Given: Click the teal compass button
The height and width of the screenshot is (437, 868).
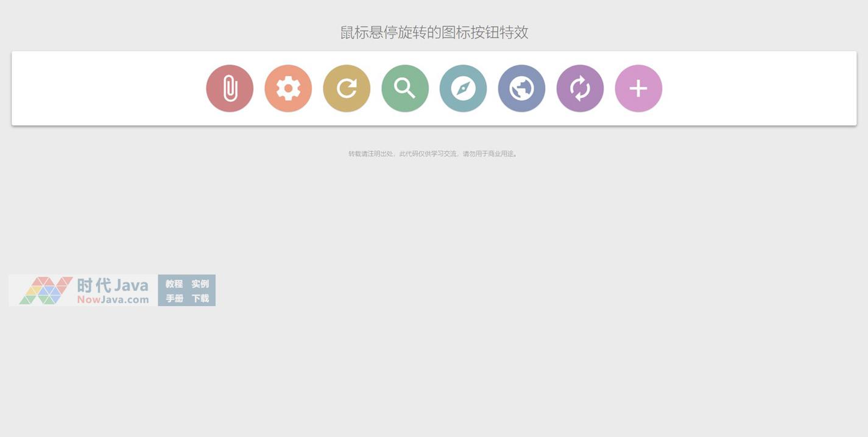Looking at the screenshot, I should point(463,89).
